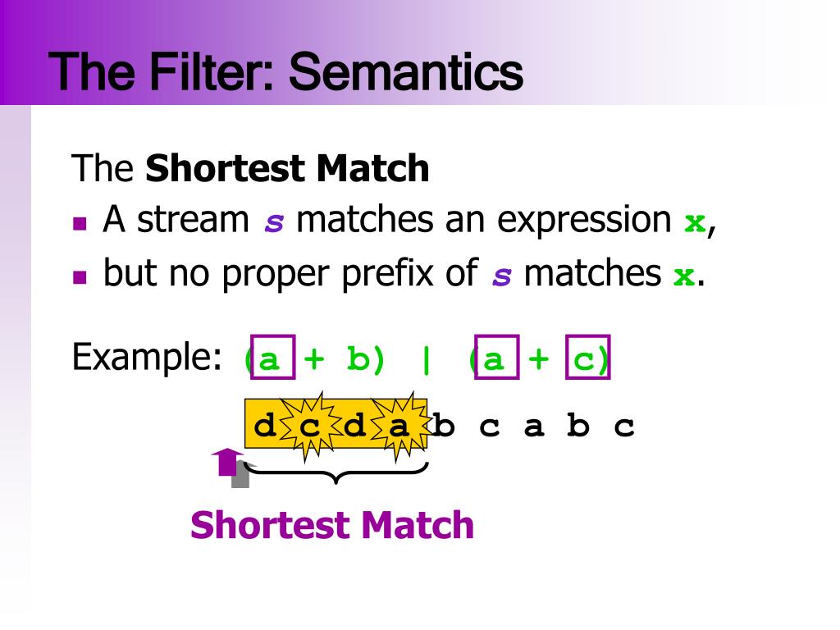Click the green vertical bar operator
Image resolution: width=840 pixels, height=630 pixels.
pyautogui.click(x=427, y=360)
